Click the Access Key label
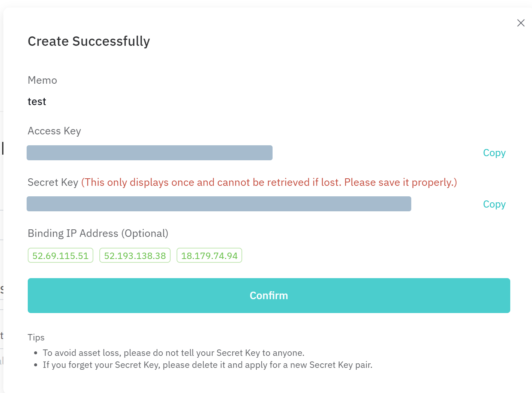This screenshot has width=532, height=393. pyautogui.click(x=54, y=131)
